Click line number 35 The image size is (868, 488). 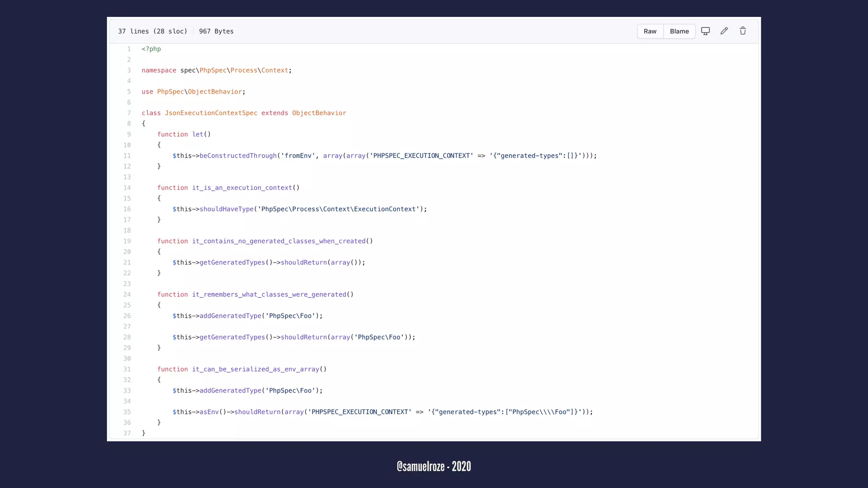127,412
